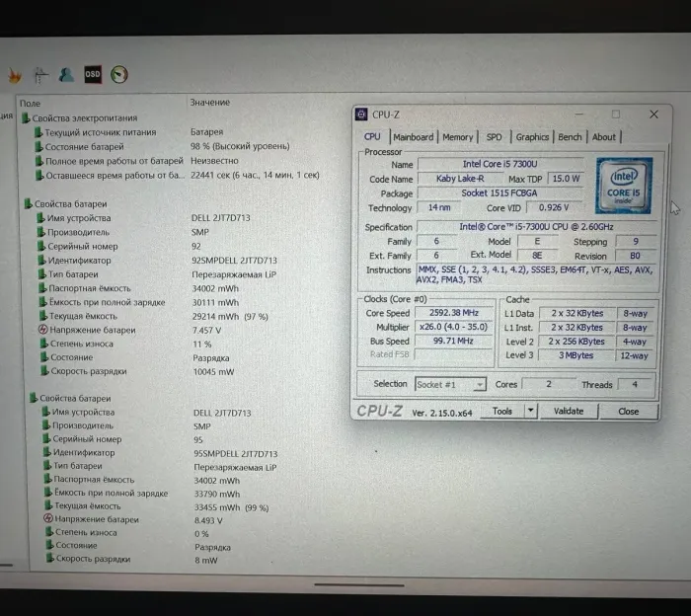Click the toolbar icon left of the user icon

point(40,75)
